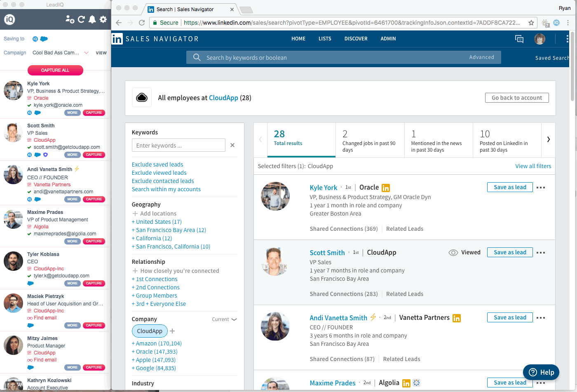Click CloudApp company logo icon
This screenshot has height=392, width=577.
click(x=142, y=98)
